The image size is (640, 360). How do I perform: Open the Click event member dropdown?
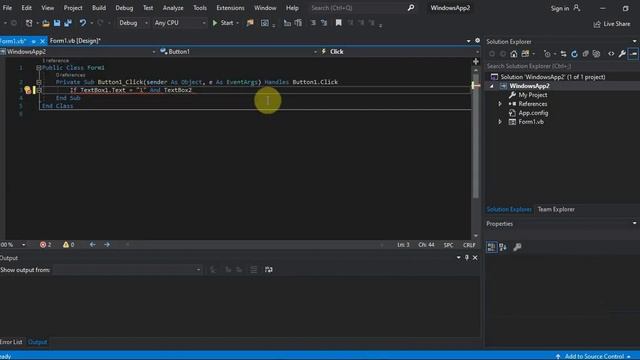pos(399,52)
